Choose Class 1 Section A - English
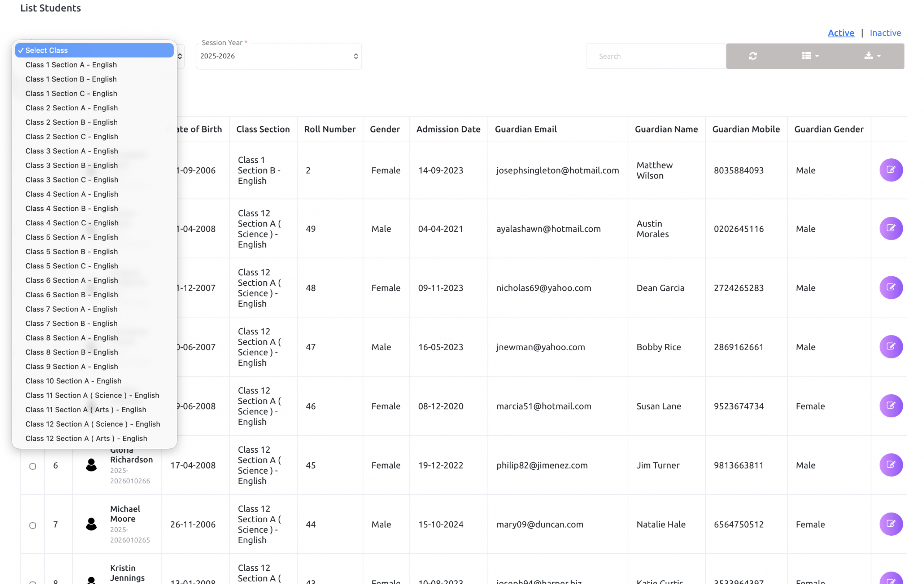Viewport: 924px width, 584px height. 71,65
